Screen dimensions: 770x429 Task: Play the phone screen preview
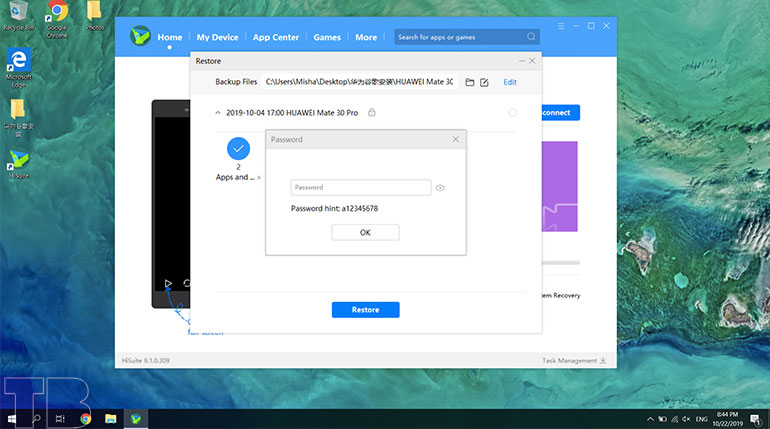click(168, 283)
